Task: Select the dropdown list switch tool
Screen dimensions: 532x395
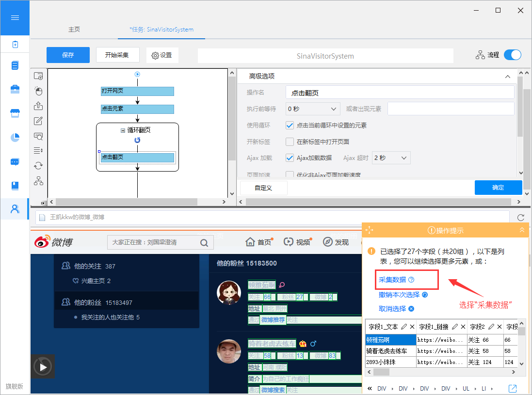Action: pos(38,151)
